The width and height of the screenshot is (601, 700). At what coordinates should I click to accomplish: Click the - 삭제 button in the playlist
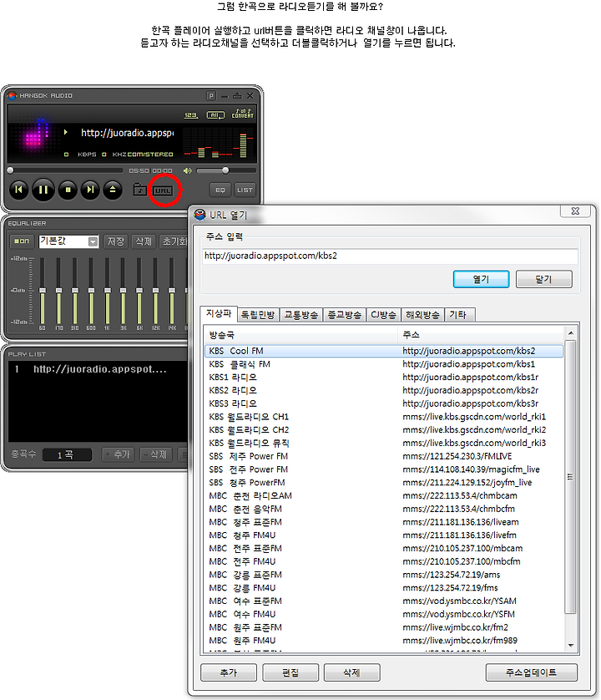click(156, 454)
